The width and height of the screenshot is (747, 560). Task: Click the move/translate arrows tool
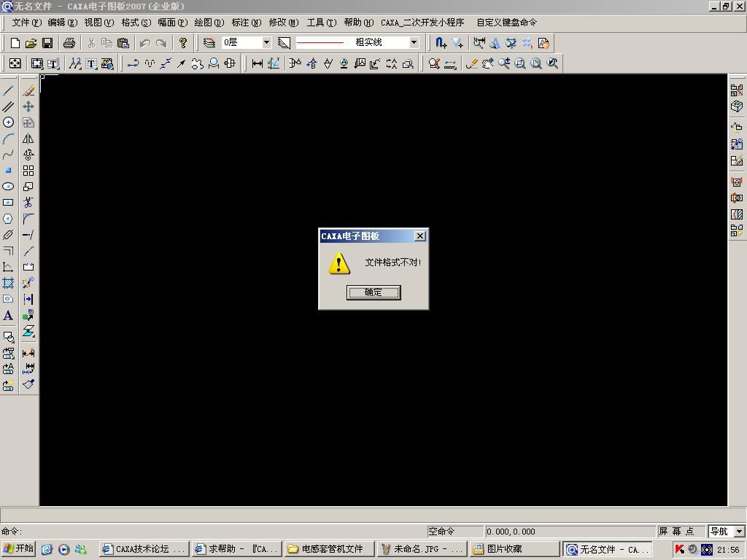(x=28, y=106)
